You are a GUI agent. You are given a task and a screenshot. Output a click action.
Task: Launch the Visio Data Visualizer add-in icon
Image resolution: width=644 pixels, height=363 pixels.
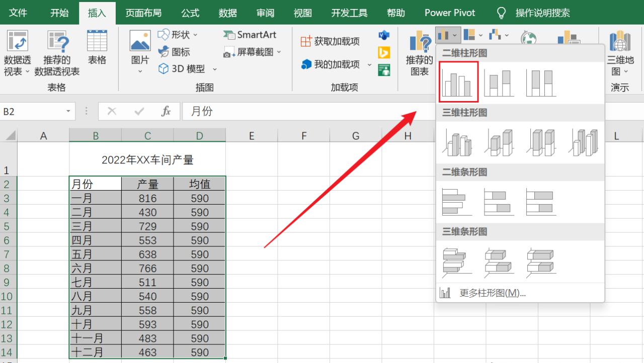point(384,35)
